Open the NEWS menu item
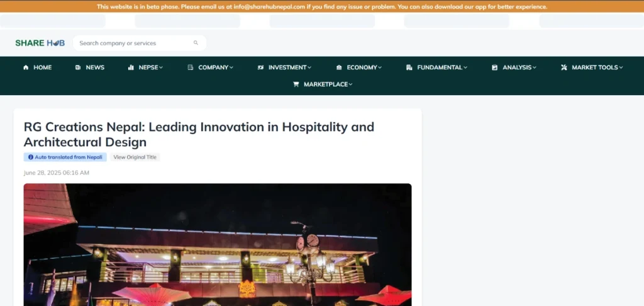Screen dimensions: 644x306 [x=96, y=67]
